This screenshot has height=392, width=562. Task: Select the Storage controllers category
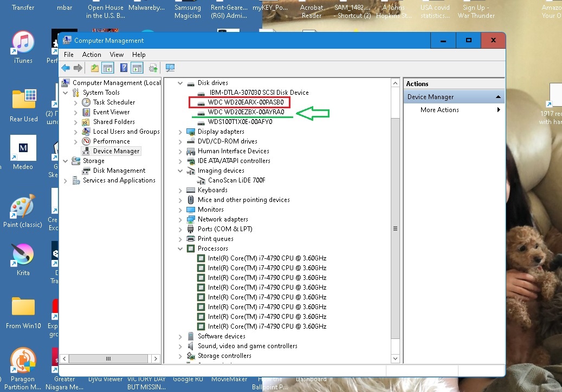(x=224, y=356)
